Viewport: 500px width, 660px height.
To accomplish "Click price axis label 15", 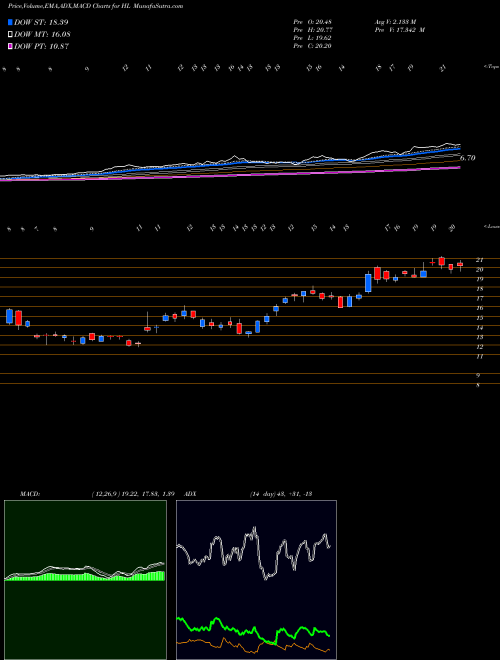I will [479, 318].
